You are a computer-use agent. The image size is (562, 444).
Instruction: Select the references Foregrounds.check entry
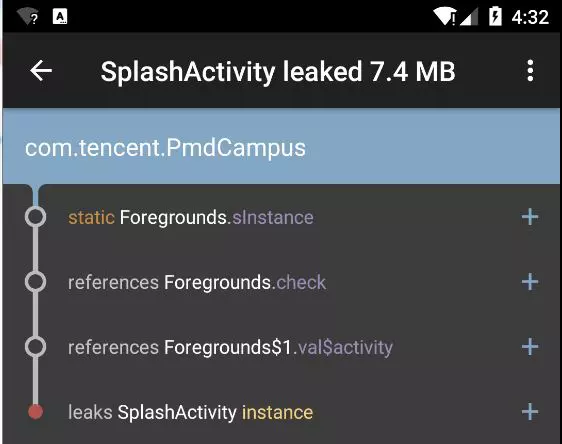[x=281, y=282]
